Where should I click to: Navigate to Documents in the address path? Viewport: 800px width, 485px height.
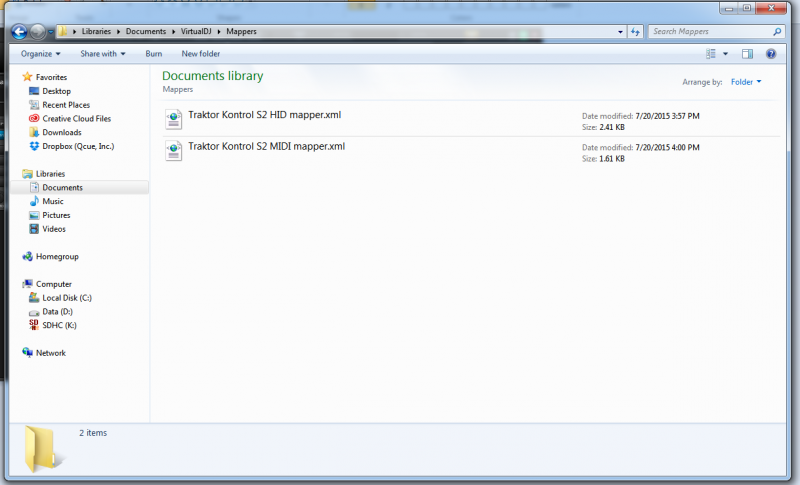146,32
